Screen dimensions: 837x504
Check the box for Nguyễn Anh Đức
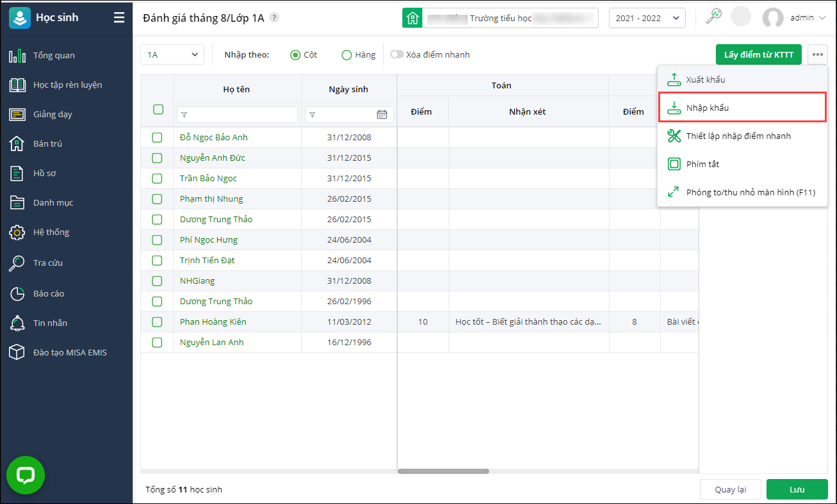pos(157,158)
